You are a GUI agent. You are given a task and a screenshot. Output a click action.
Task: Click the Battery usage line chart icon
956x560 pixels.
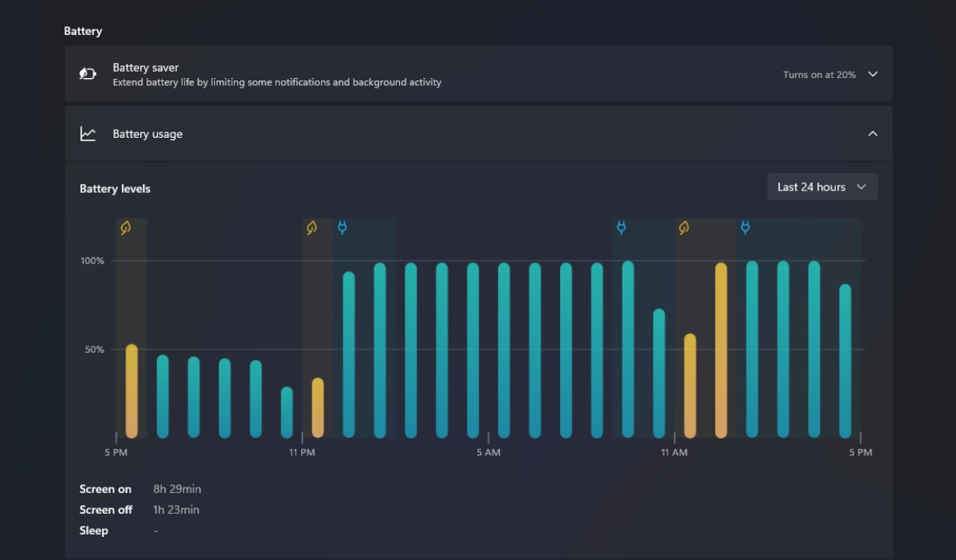88,134
